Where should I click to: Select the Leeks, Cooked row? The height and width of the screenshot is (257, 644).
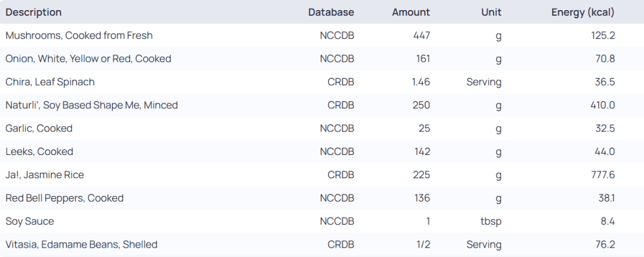click(x=39, y=152)
